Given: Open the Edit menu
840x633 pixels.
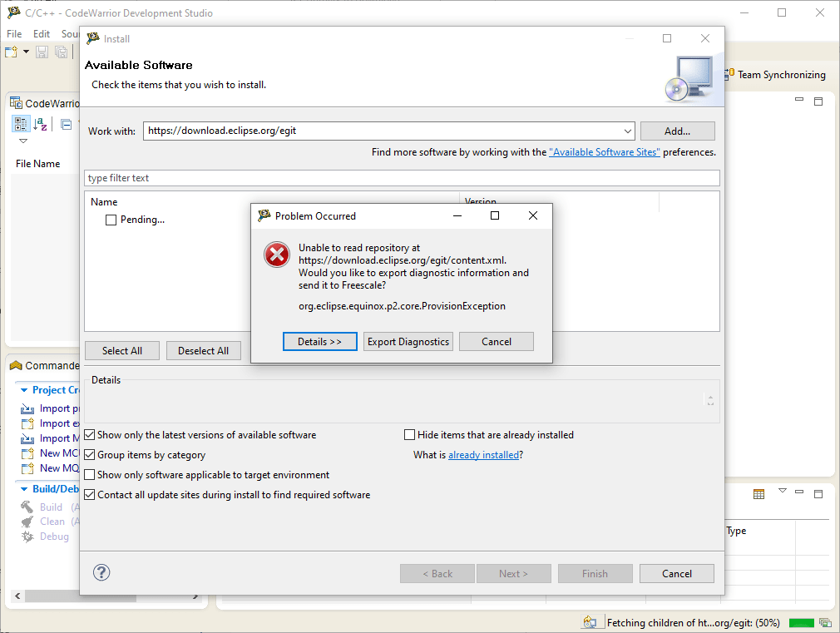Looking at the screenshot, I should [42, 34].
